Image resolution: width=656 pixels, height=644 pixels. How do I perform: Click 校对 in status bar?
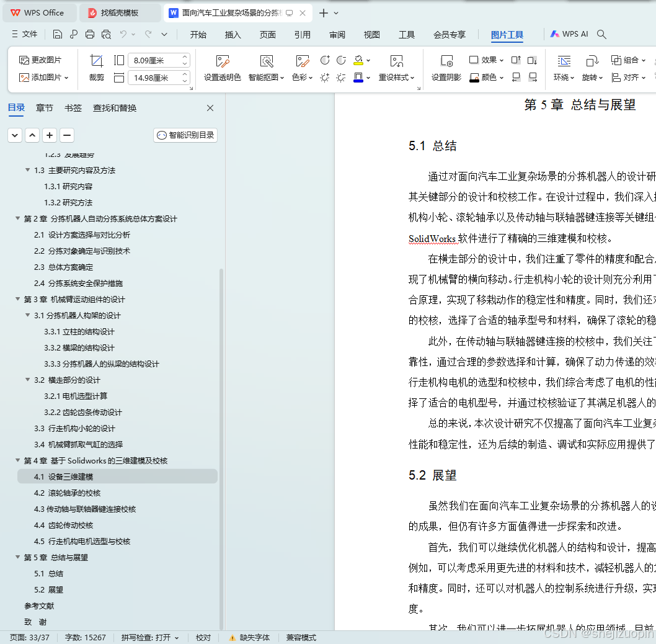[203, 638]
